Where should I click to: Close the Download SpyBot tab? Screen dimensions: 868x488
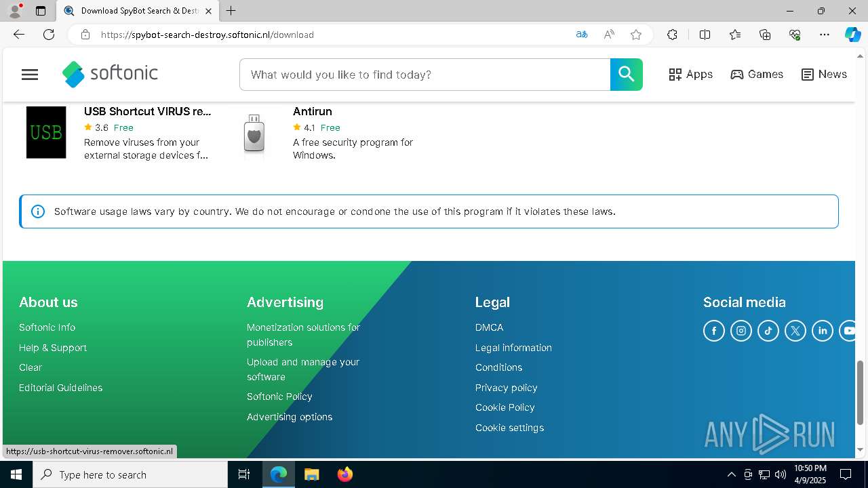point(208,11)
